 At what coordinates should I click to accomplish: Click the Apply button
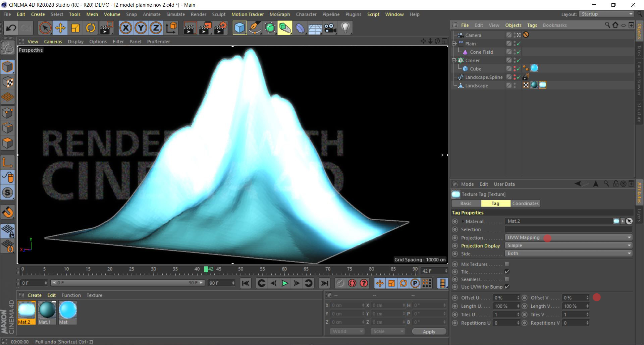point(429,331)
